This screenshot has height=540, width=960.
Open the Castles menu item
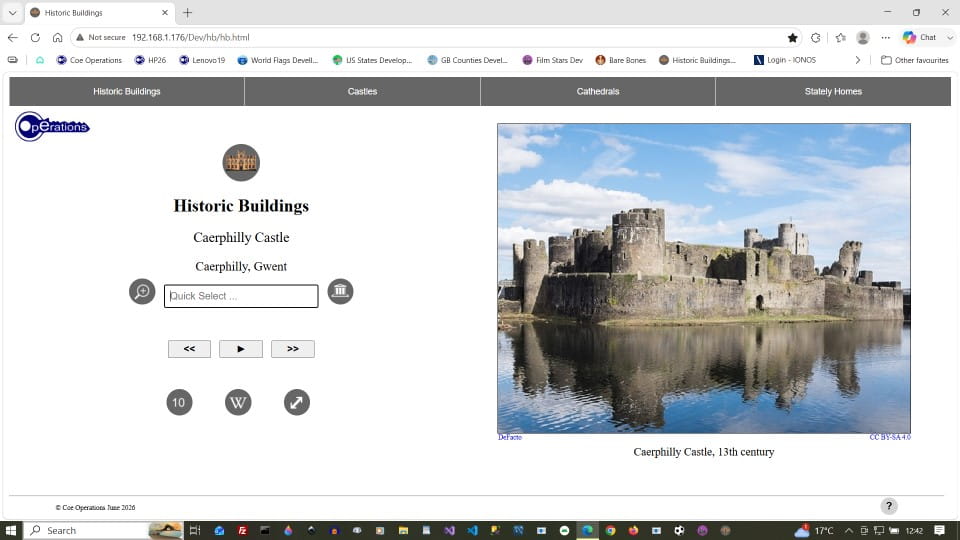pyautogui.click(x=362, y=91)
